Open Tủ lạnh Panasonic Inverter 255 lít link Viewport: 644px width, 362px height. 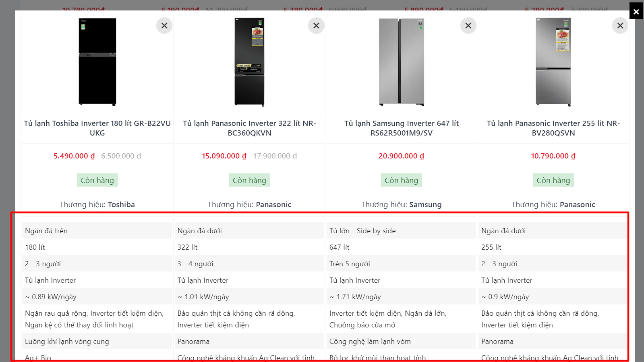click(x=553, y=128)
